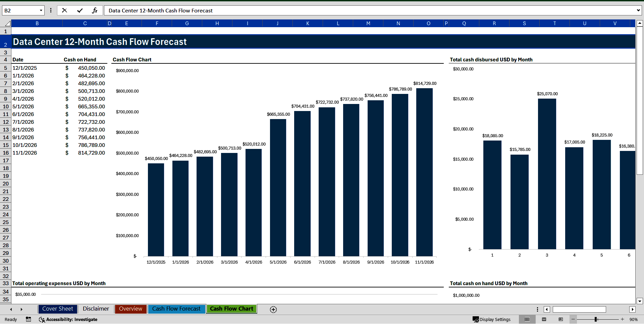Click Zoom In (+) in the status bar
This screenshot has height=324, width=644.
click(x=622, y=319)
